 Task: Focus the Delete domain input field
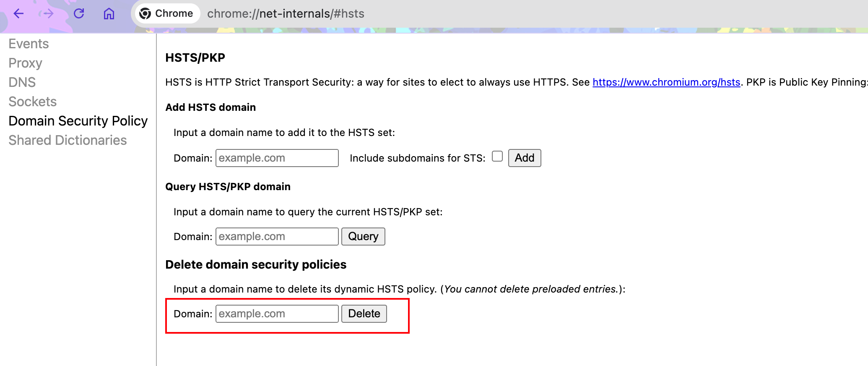click(x=277, y=314)
